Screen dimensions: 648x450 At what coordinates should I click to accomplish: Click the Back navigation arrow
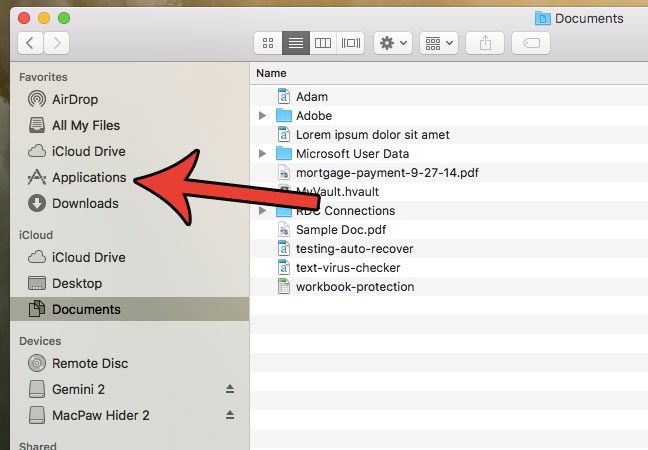pos(31,43)
